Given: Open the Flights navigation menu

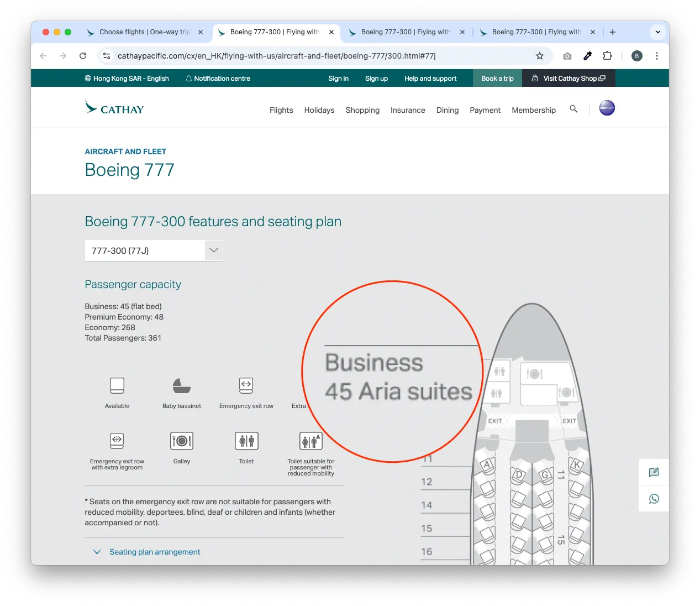Looking at the screenshot, I should 281,110.
